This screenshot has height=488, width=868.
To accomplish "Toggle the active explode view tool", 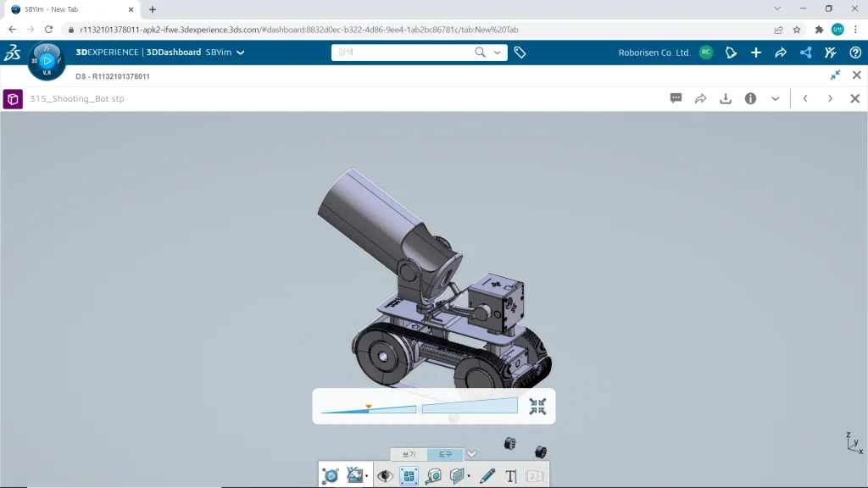I will point(409,476).
